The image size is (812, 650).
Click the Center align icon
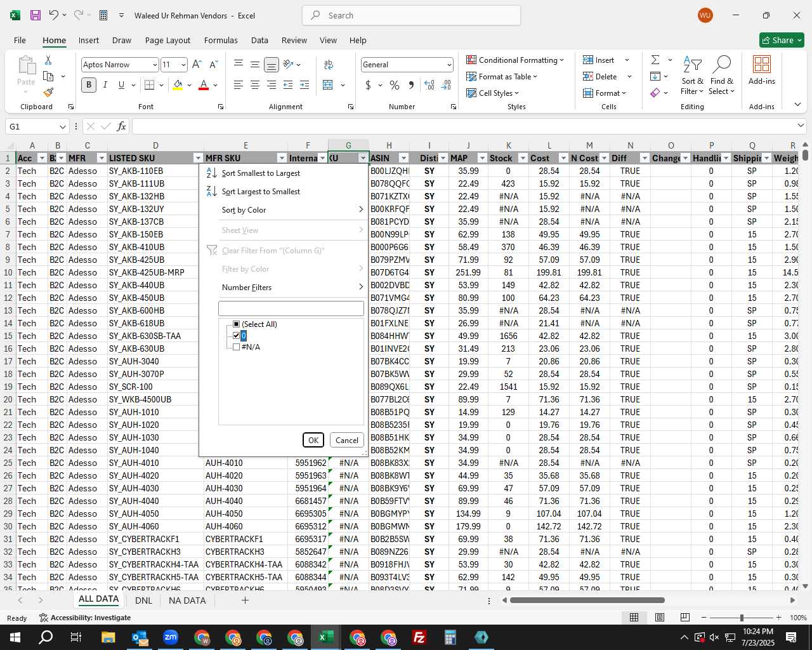click(254, 85)
